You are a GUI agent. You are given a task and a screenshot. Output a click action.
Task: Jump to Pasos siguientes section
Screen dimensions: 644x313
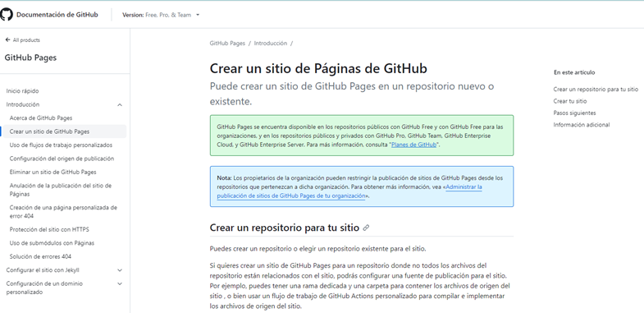click(574, 113)
